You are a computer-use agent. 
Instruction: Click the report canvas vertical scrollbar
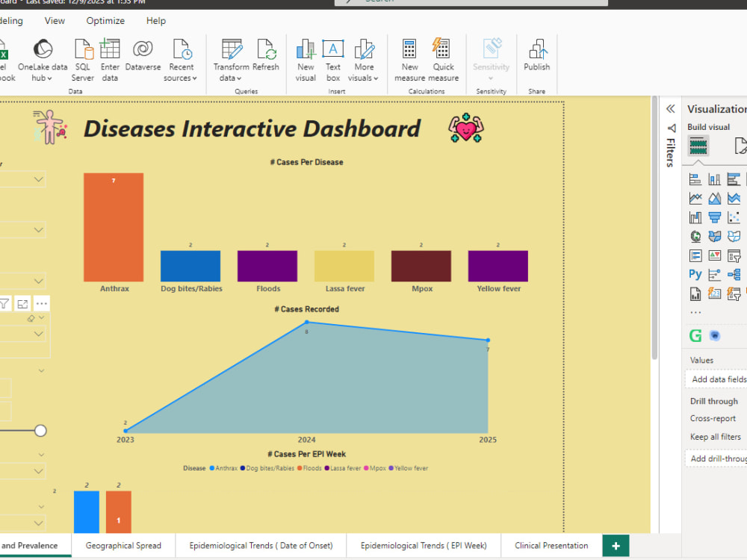[x=654, y=228]
